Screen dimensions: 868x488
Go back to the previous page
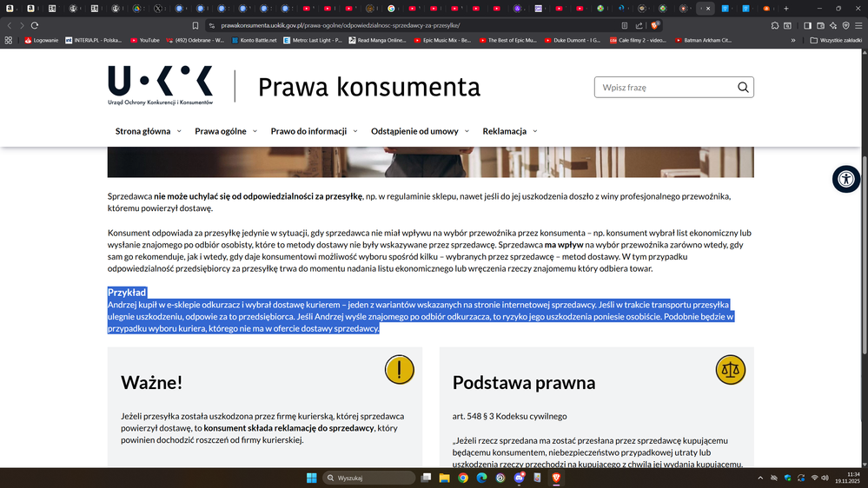tap(10, 25)
